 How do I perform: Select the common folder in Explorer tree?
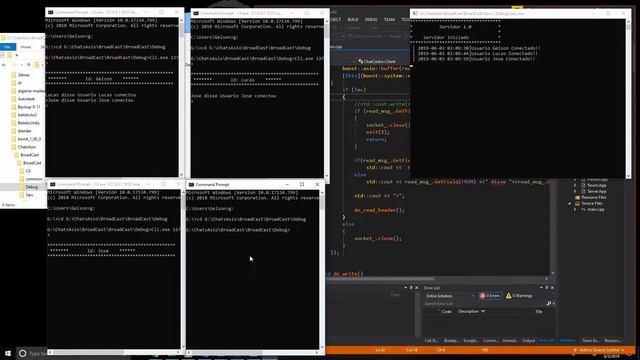point(34,179)
